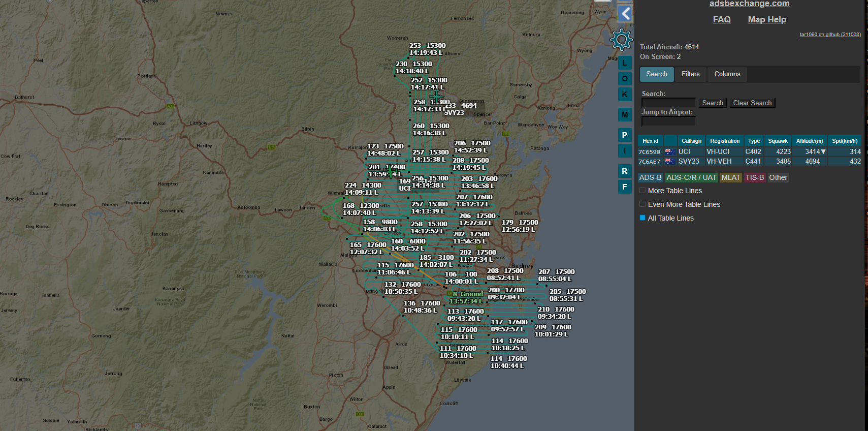Viewport: 868px width, 431px height.
Task: Click the speed value 314 in the table
Action: pos(855,152)
